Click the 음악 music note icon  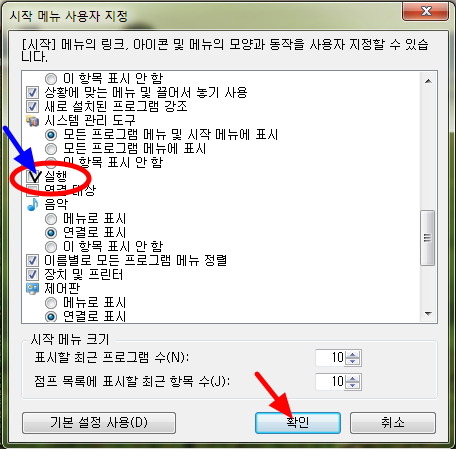click(33, 204)
